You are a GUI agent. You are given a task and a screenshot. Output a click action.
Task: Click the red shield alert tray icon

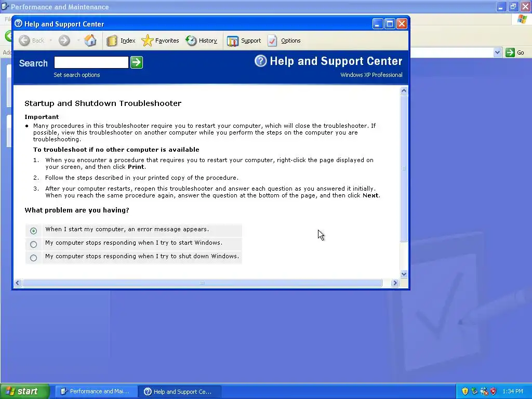[x=494, y=391]
